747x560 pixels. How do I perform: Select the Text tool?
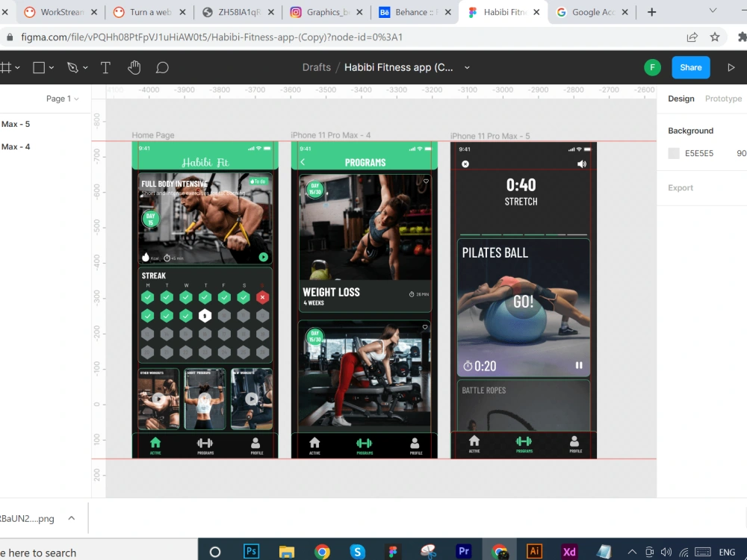coord(105,68)
